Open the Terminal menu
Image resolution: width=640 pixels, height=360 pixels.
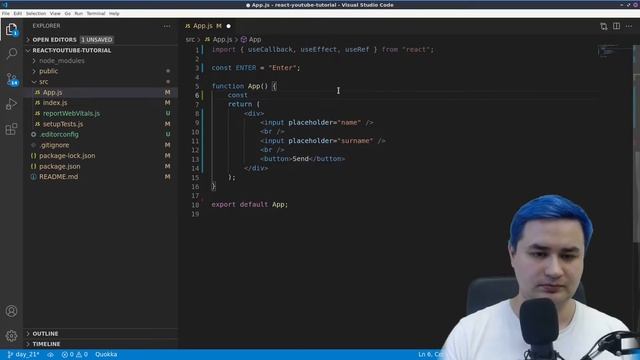pos(96,13)
